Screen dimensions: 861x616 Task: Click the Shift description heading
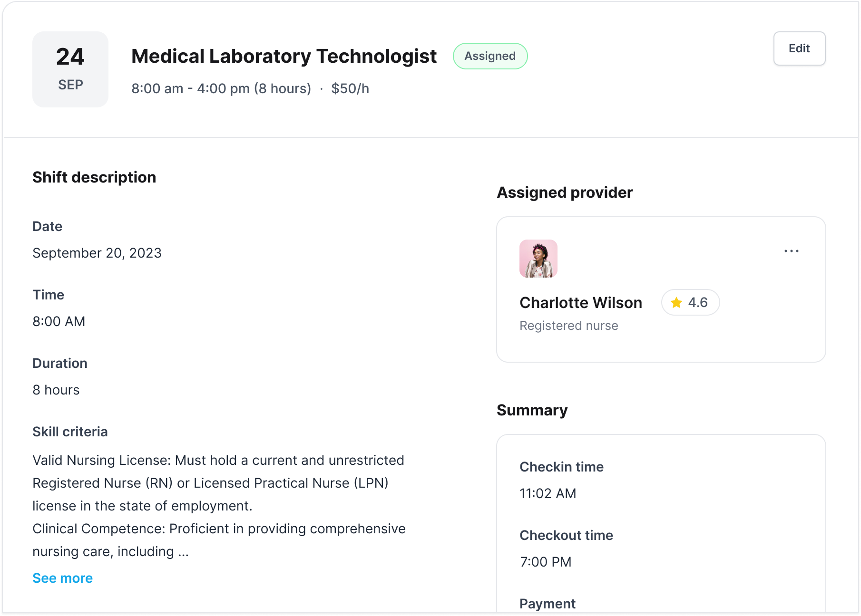pyautogui.click(x=94, y=177)
